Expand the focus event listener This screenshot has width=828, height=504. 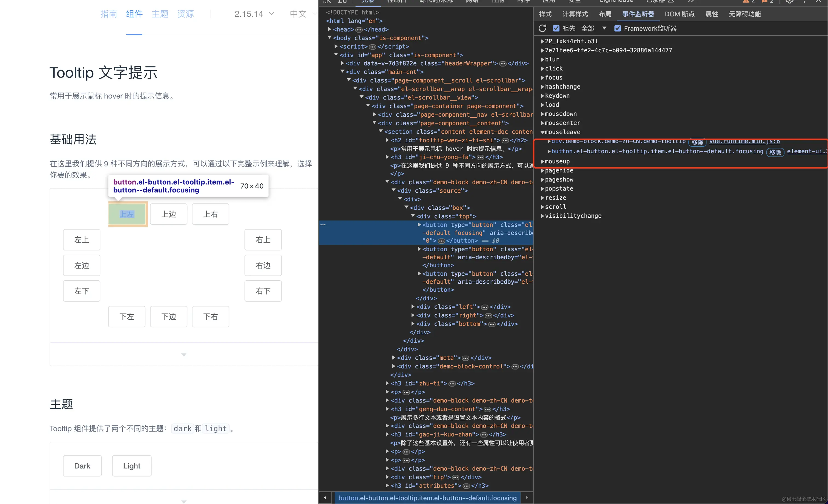click(542, 78)
